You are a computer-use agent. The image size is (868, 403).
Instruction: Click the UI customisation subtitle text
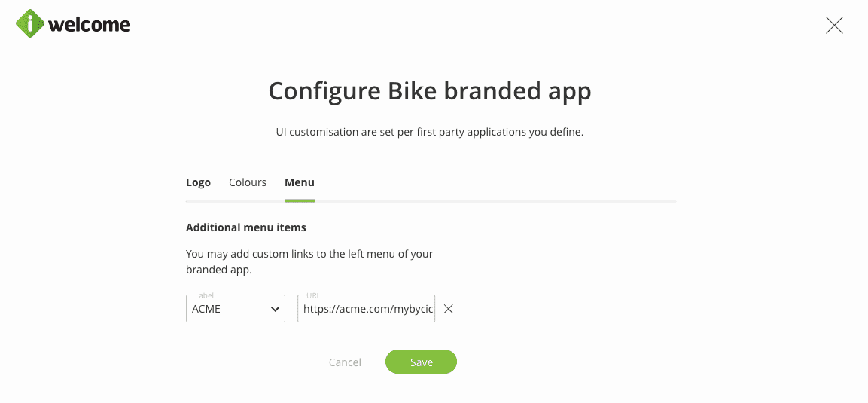(430, 132)
